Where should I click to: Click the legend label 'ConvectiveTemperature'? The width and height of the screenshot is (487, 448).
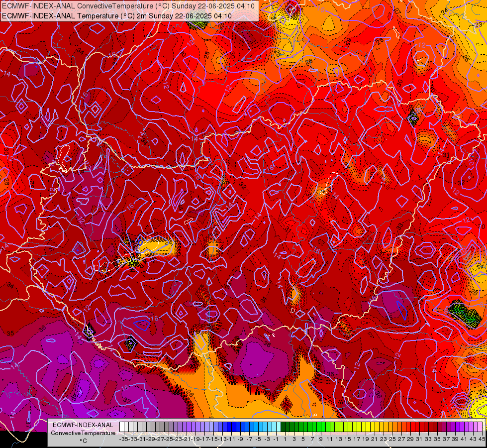click(x=83, y=433)
